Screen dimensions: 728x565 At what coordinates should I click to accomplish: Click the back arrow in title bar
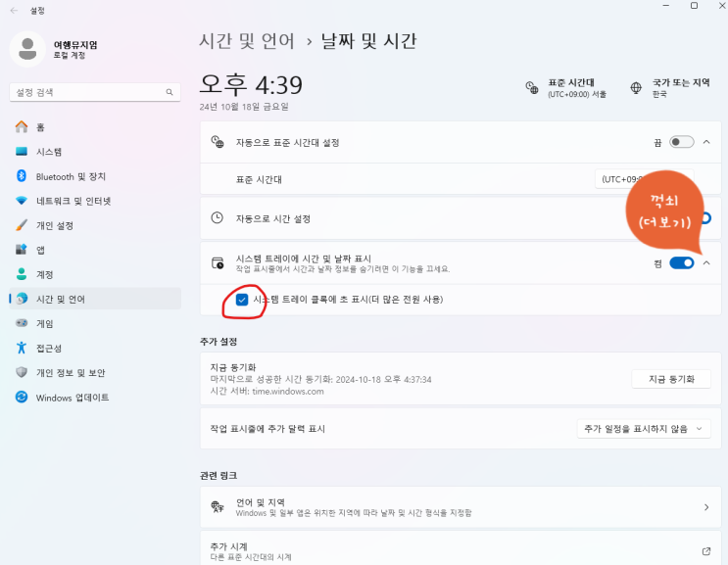tap(14, 9)
